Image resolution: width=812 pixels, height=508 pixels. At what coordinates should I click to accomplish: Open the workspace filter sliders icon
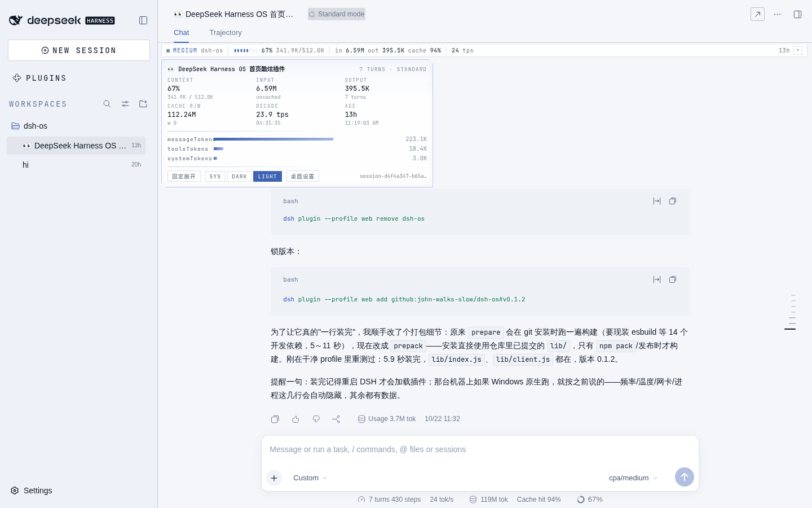pos(125,104)
